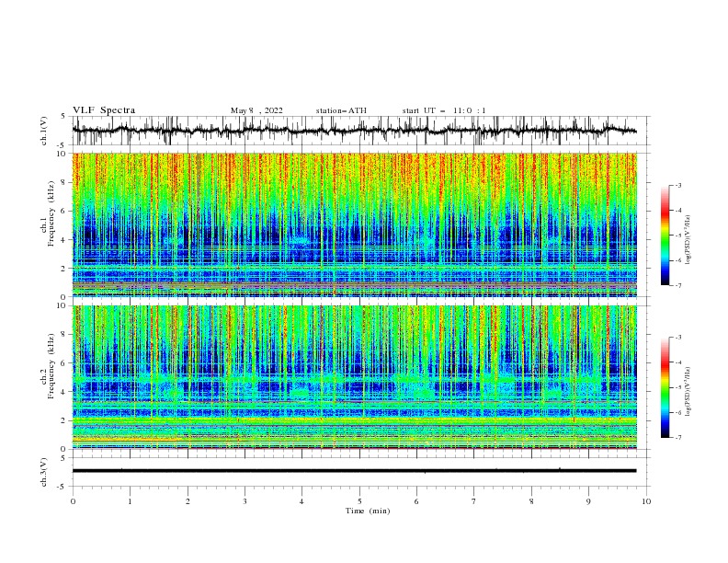The image size is (728, 563).
Task: Click the "ch.1(V)" axis label
Action: 44,131
